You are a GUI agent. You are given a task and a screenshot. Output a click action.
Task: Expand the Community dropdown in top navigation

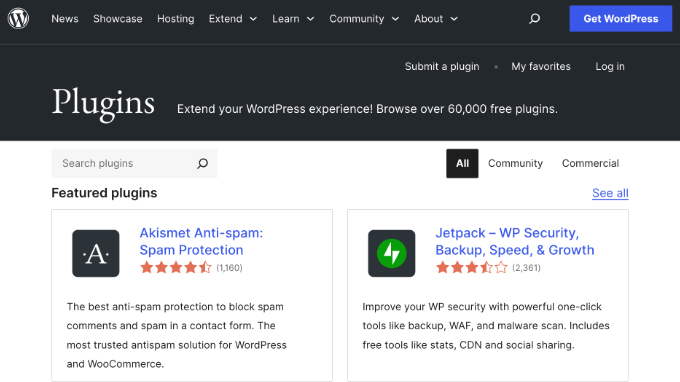tap(364, 19)
